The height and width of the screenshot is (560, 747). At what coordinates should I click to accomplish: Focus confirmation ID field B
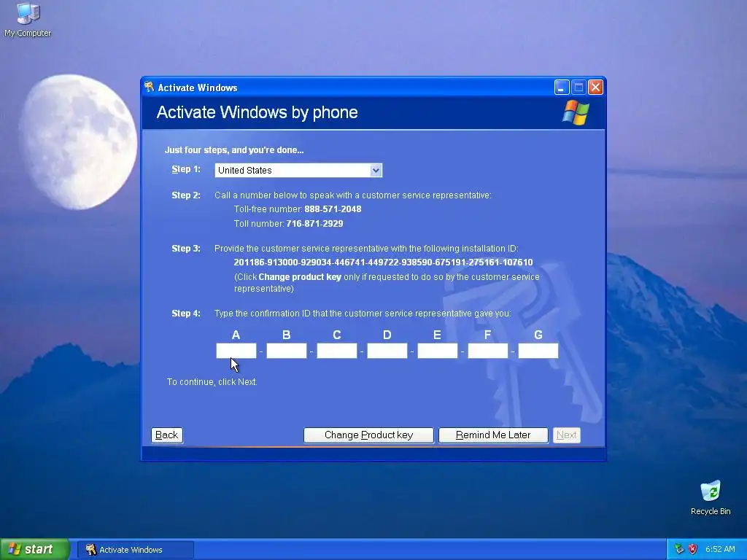pyautogui.click(x=286, y=351)
